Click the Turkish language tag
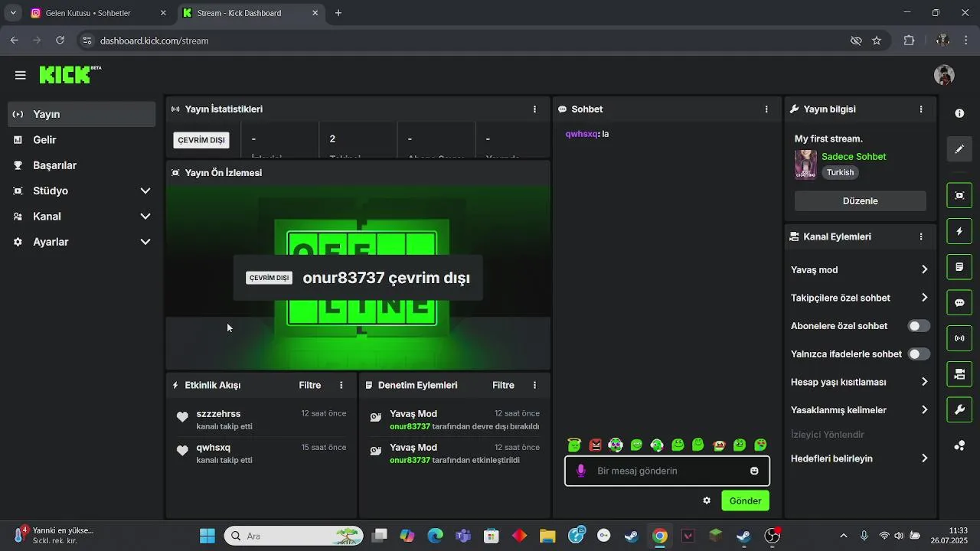The height and width of the screenshot is (551, 980). 840,173
